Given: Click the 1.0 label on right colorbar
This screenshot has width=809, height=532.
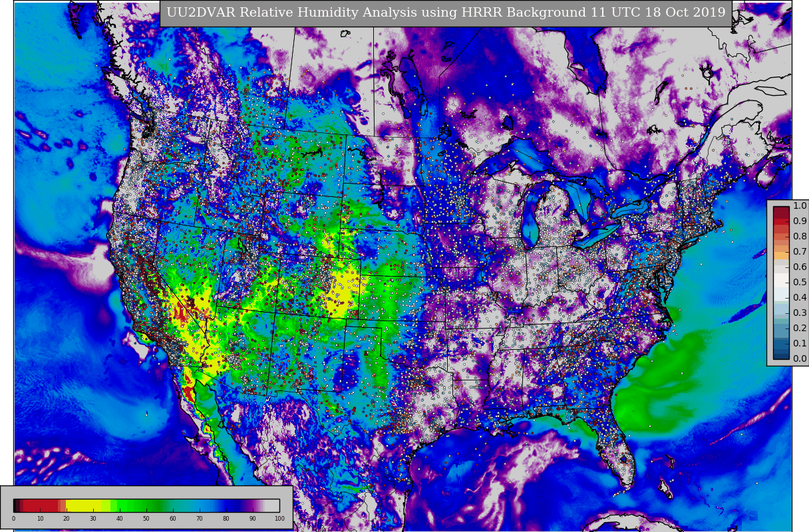Looking at the screenshot, I should pos(800,205).
